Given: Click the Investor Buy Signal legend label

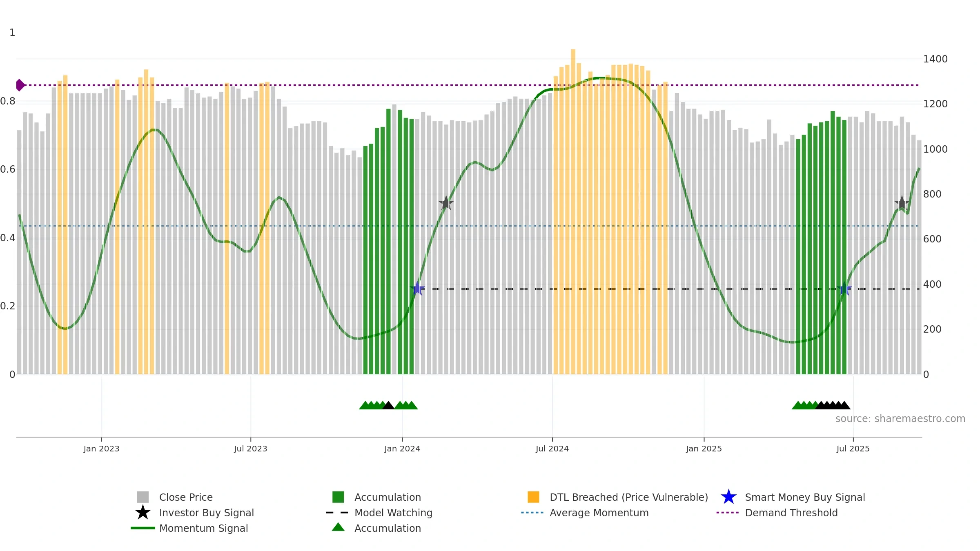Looking at the screenshot, I should (x=207, y=513).
